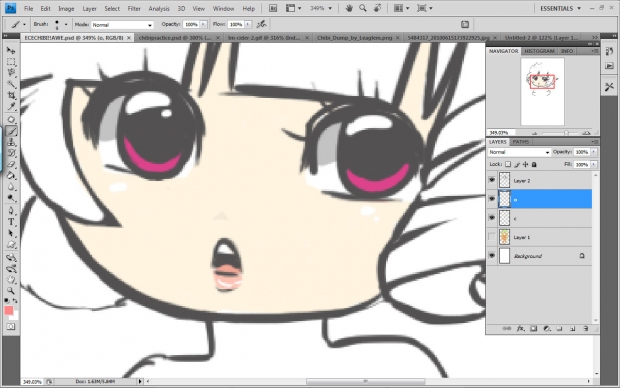Open Brush preset picker arrow
Viewport: 620px width, 388px height.
[66, 25]
